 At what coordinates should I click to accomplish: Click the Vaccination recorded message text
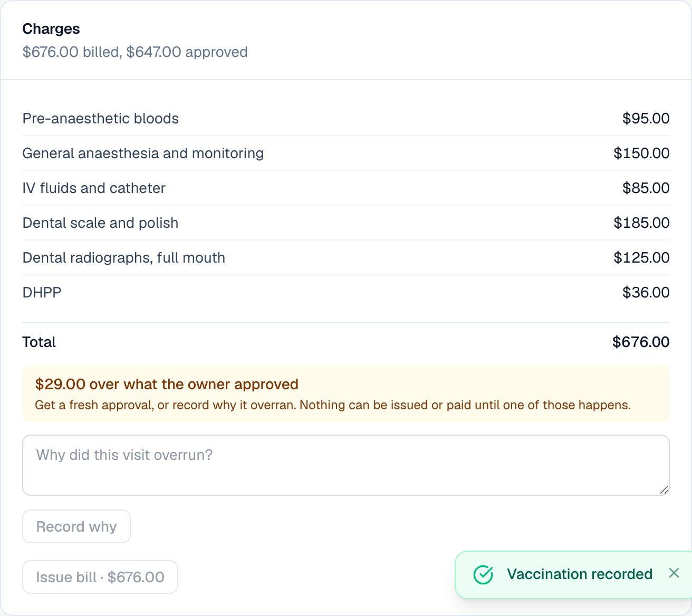pos(580,574)
